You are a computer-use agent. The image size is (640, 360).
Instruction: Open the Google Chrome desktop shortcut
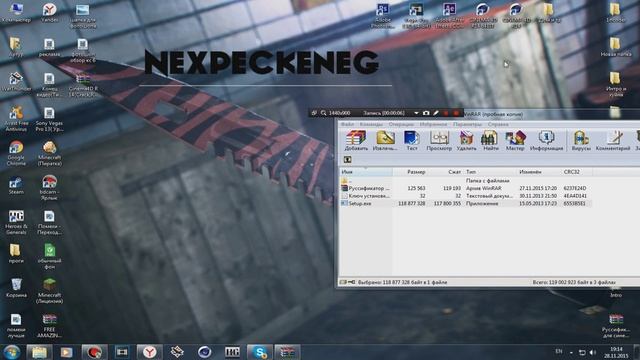pyautogui.click(x=16, y=153)
